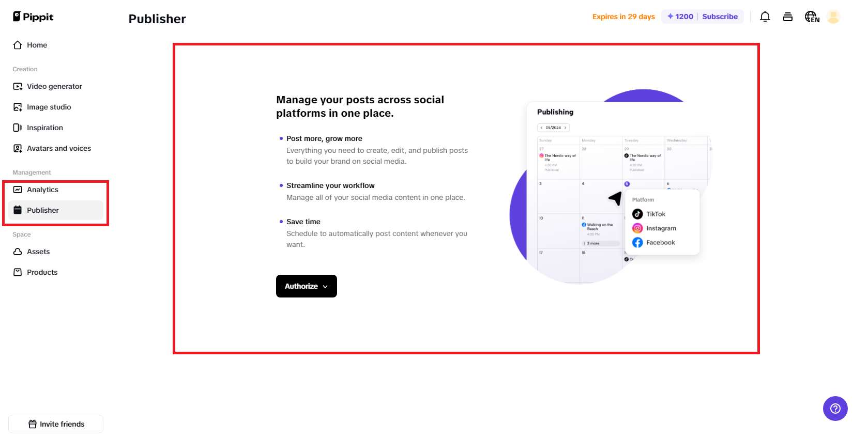The image size is (868, 439).
Task: Click the Assets cloud icon
Action: pyautogui.click(x=18, y=252)
